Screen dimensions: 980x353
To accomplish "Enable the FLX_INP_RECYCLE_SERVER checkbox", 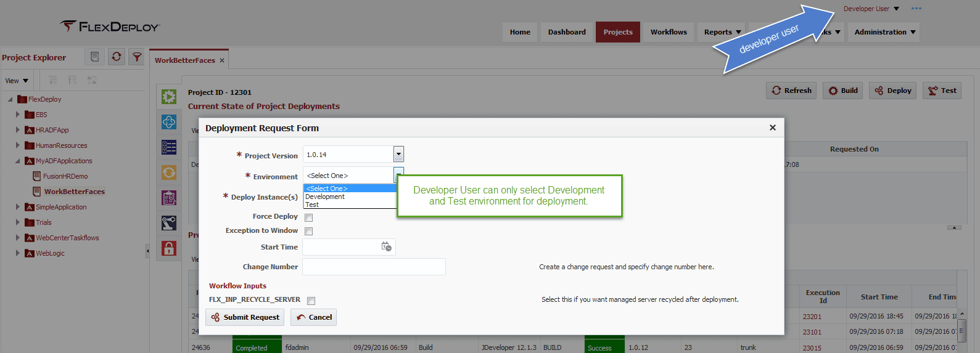I will (311, 301).
